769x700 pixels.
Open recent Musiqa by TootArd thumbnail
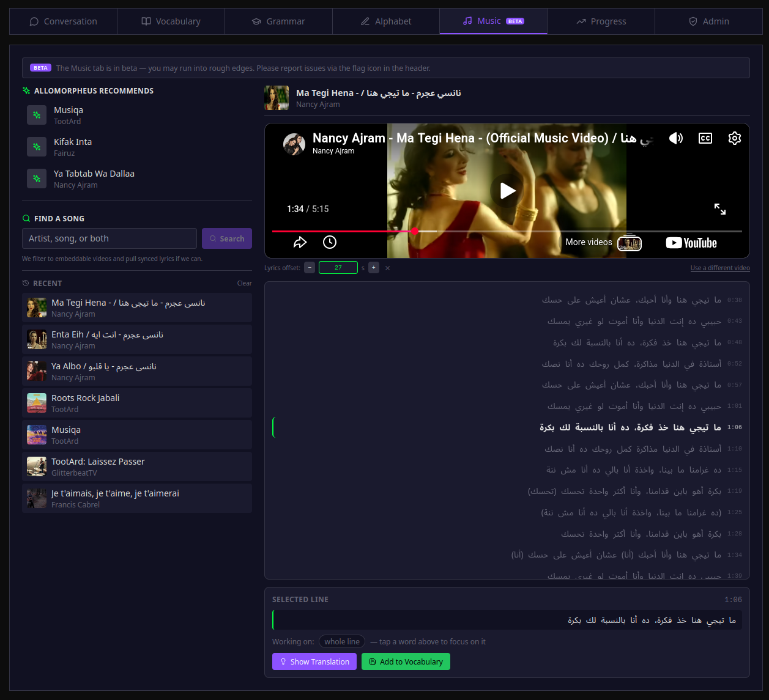37,435
